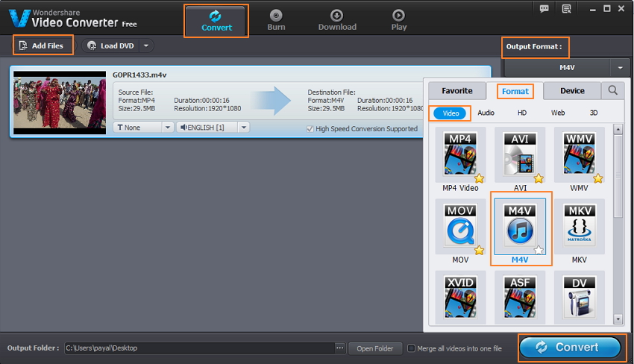Open the subtitle None dropdown
Screen dimensions: 634x364
click(143, 128)
